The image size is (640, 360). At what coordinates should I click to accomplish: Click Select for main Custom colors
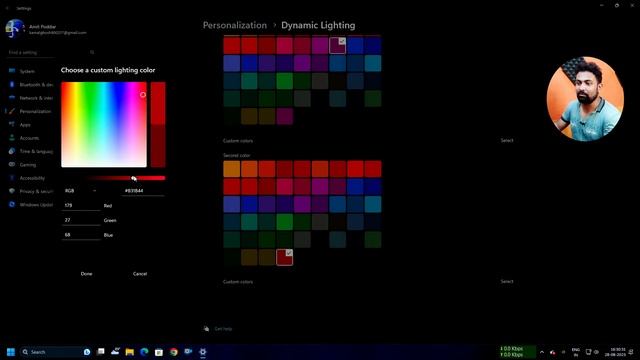pyautogui.click(x=507, y=140)
